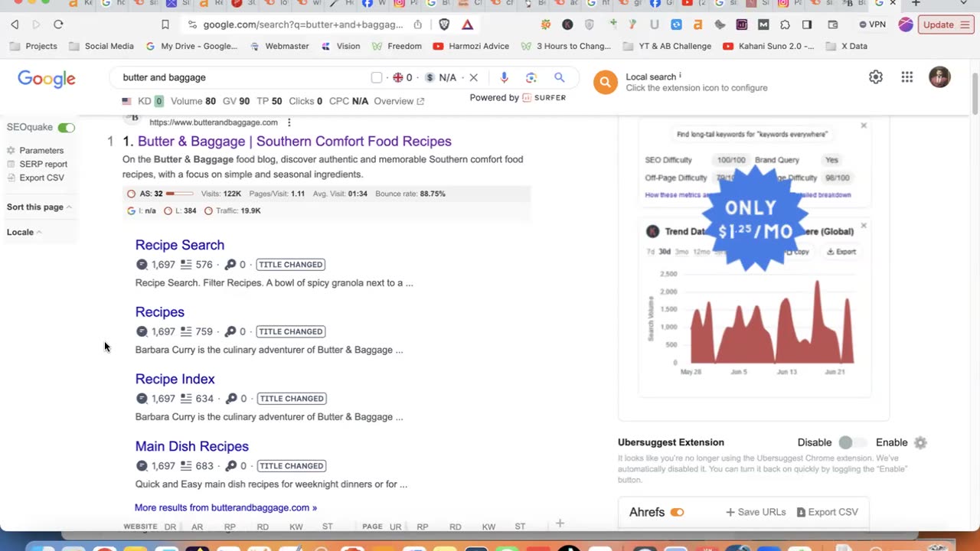Viewport: 980px width, 551px height.
Task: Click TITLE CHANGED badge under Recipe Index
Action: coord(290,399)
